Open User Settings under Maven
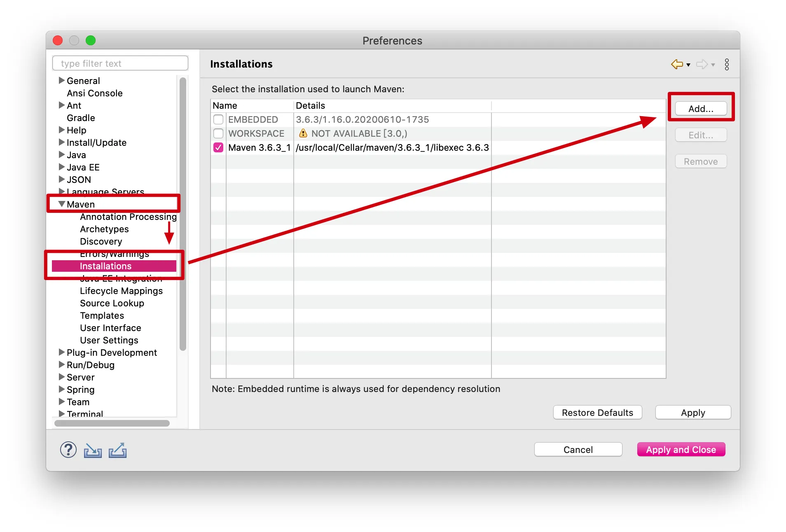The width and height of the screenshot is (786, 532). pyautogui.click(x=109, y=340)
